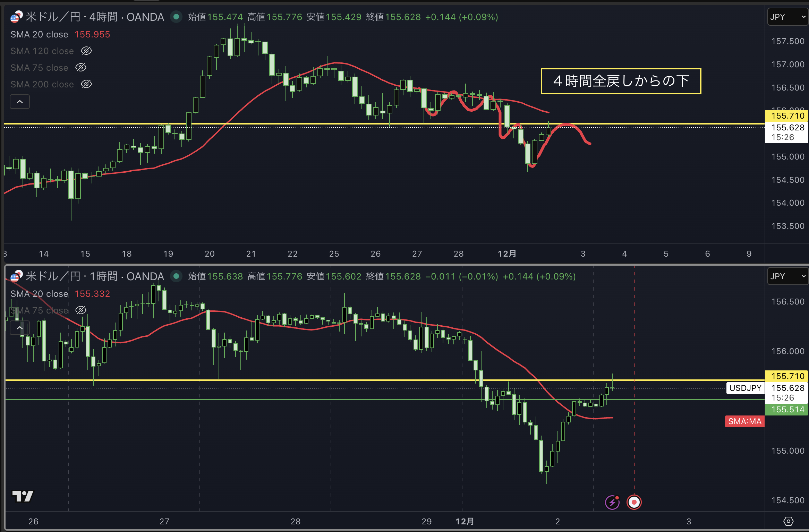Viewport: 809px width, 532px height.
Task: Click the red SMA:MA label
Action: coord(744,421)
